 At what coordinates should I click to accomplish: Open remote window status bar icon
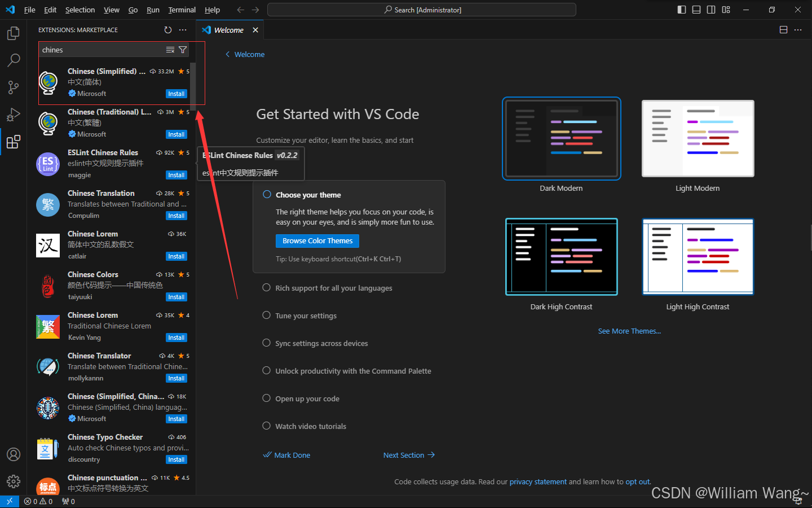coord(10,501)
